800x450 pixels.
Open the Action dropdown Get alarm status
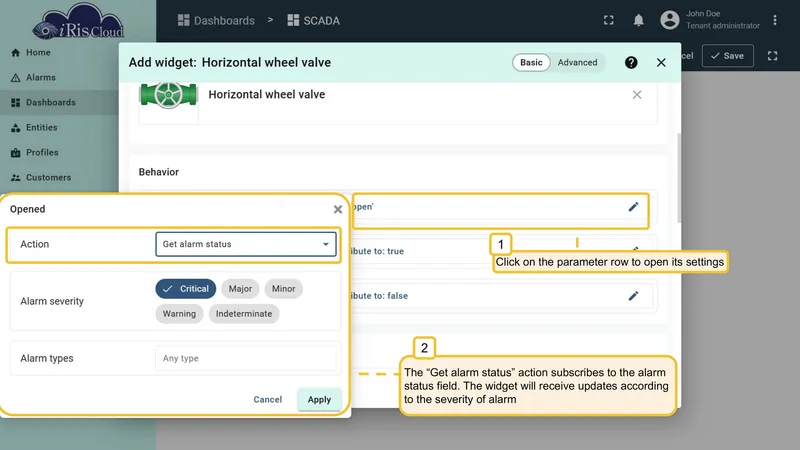(246, 244)
